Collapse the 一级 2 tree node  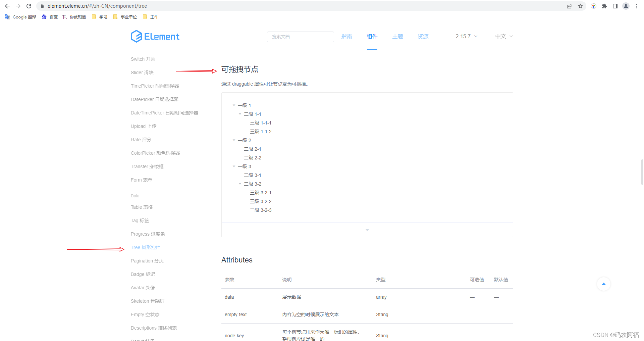[x=234, y=140]
